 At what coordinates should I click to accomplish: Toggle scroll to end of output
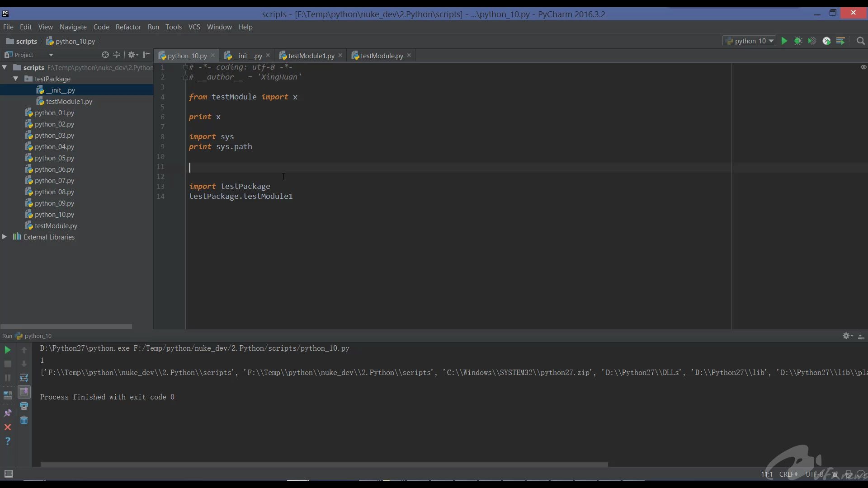point(24,392)
